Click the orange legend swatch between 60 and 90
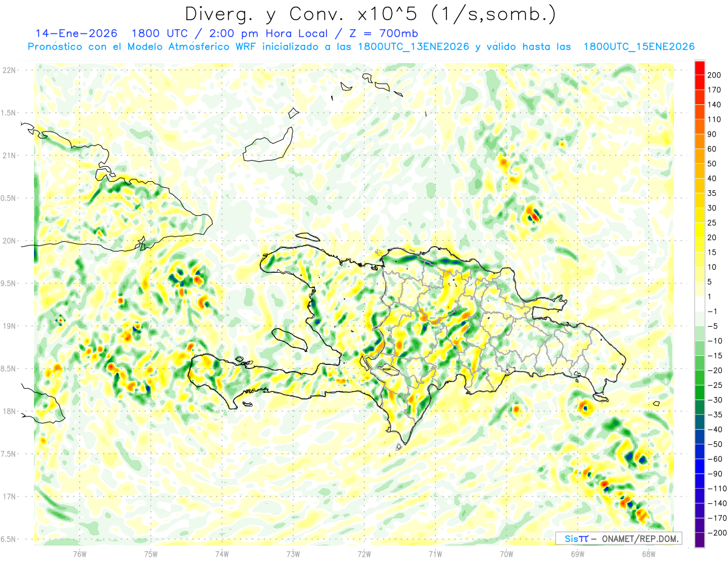The height and width of the screenshot is (562, 728). pyautogui.click(x=699, y=141)
